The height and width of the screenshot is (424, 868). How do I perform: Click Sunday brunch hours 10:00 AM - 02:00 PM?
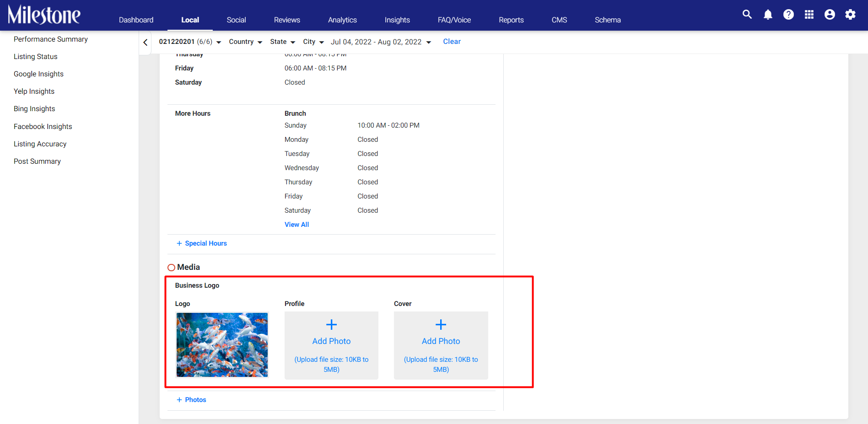388,125
